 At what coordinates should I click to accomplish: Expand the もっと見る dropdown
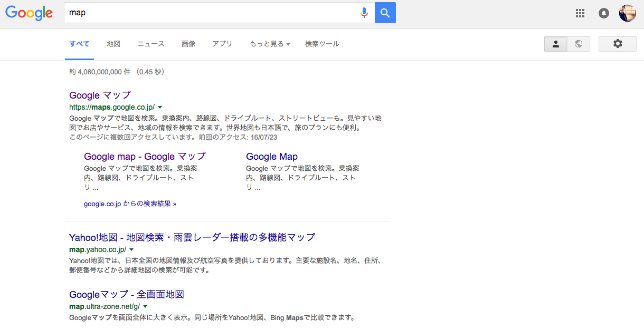pyautogui.click(x=270, y=44)
